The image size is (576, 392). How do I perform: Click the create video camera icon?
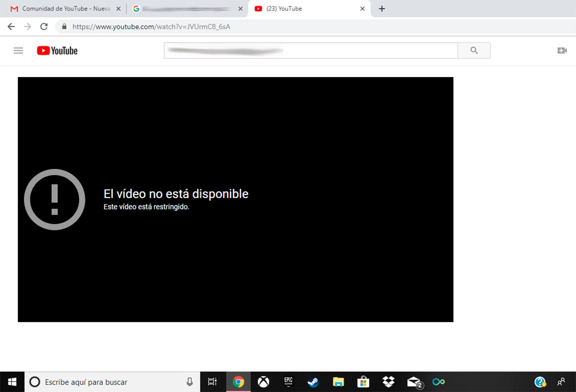pos(562,50)
